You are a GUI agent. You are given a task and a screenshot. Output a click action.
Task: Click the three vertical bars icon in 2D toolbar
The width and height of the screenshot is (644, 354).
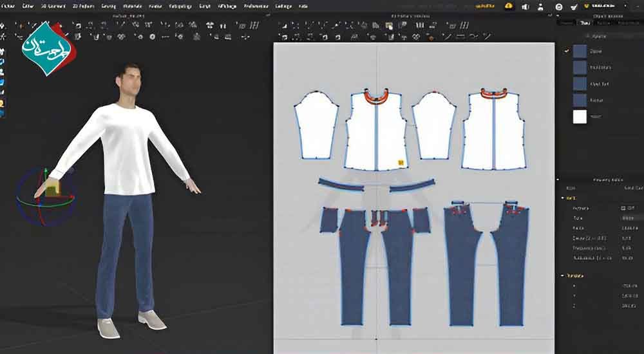coord(420,26)
